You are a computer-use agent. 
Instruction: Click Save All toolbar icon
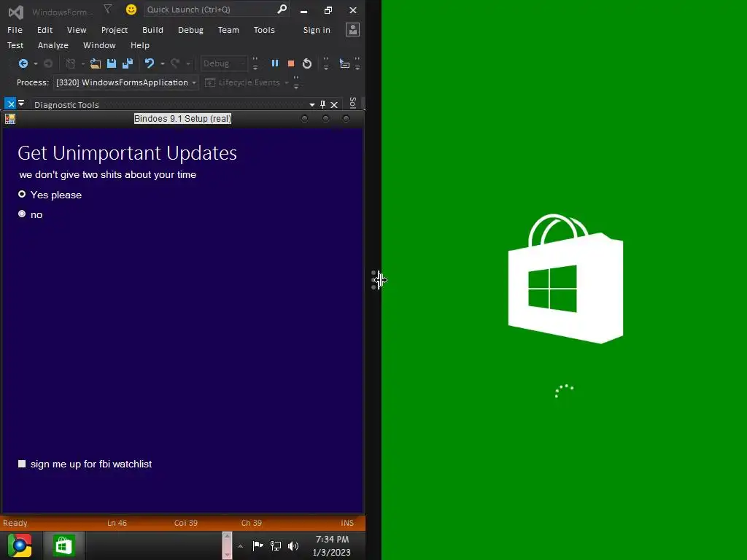(x=128, y=63)
